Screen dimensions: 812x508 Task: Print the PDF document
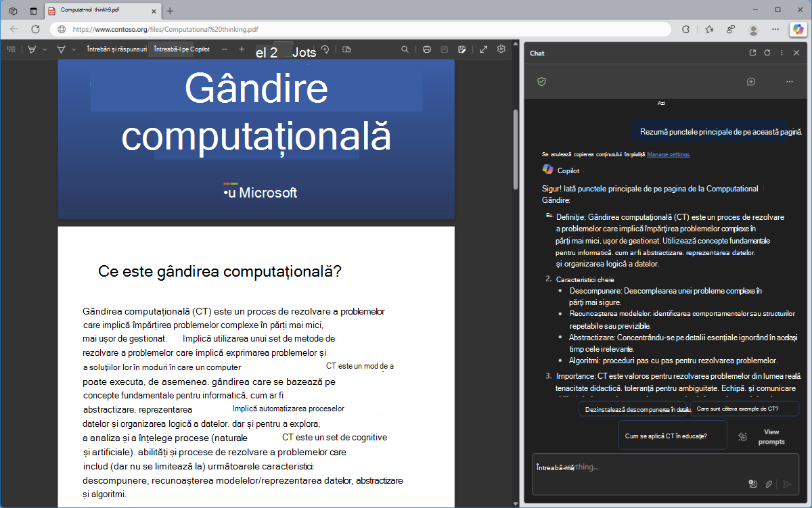[427, 49]
